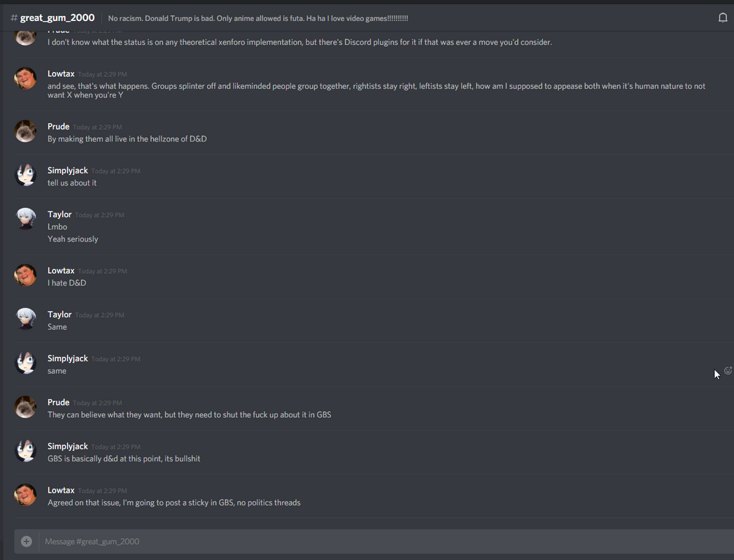The image size is (734, 560).
Task: Click username Prude above shut up in GBS message
Action: pyautogui.click(x=58, y=402)
